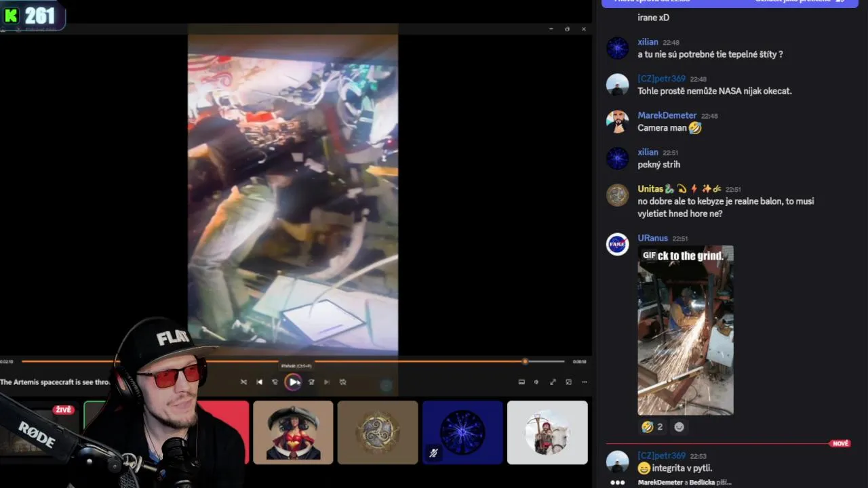Maximize the media player window
This screenshot has height=488, width=868.
(x=567, y=29)
